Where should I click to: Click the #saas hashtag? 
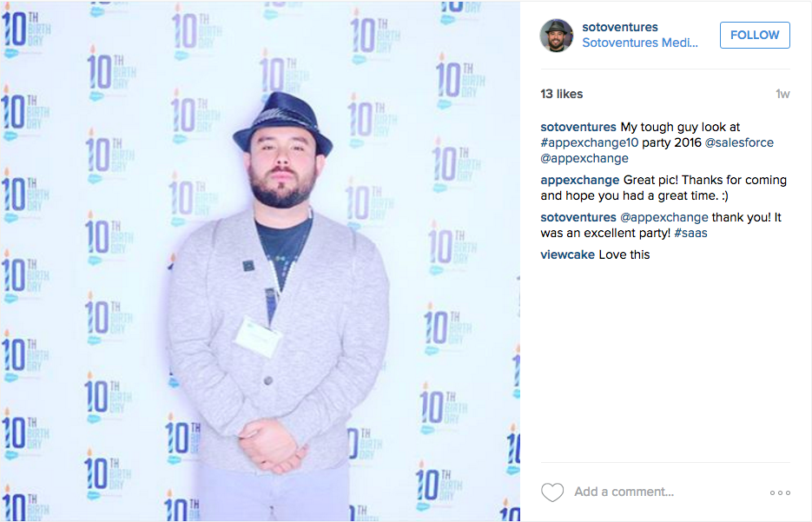coord(690,233)
